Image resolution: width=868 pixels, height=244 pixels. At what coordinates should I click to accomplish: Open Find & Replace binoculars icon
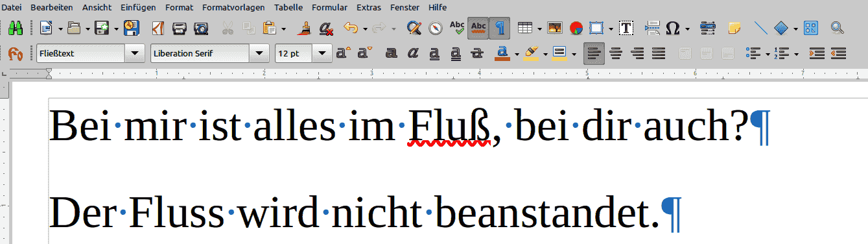[x=16, y=28]
